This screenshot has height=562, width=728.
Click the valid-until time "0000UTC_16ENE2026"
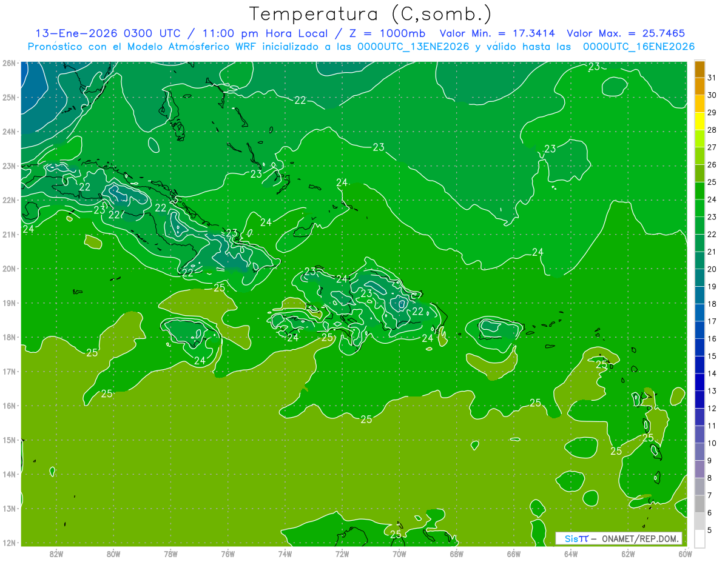click(638, 47)
